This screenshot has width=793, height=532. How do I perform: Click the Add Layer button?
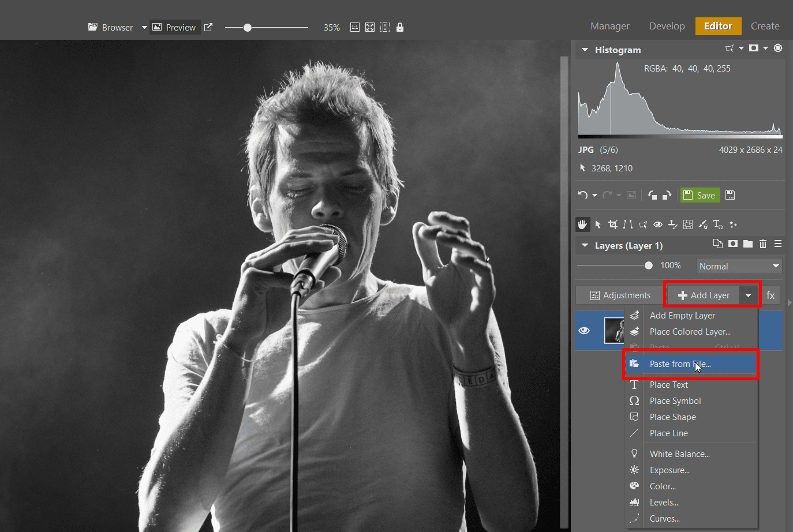coord(704,295)
